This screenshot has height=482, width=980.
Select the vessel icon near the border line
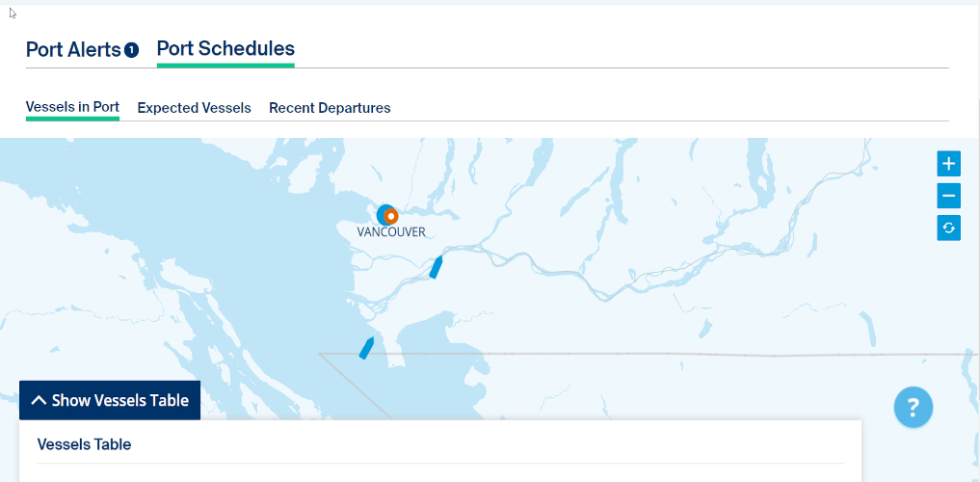366,348
